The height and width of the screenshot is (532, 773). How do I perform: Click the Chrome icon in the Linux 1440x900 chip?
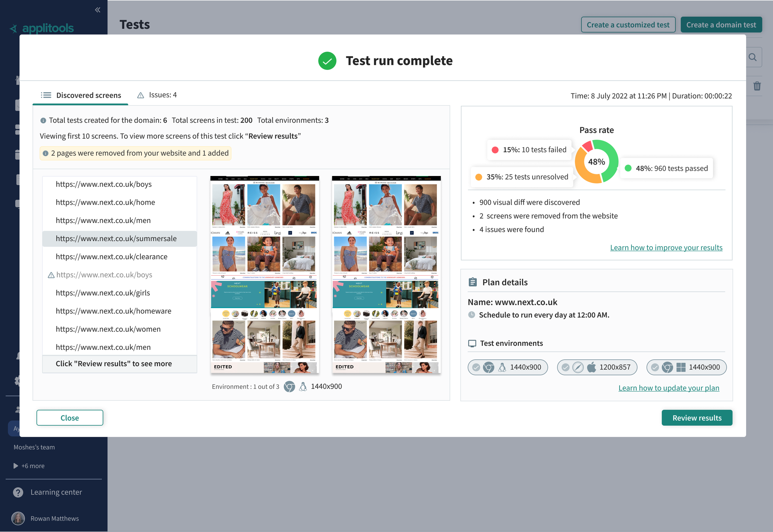pos(489,367)
